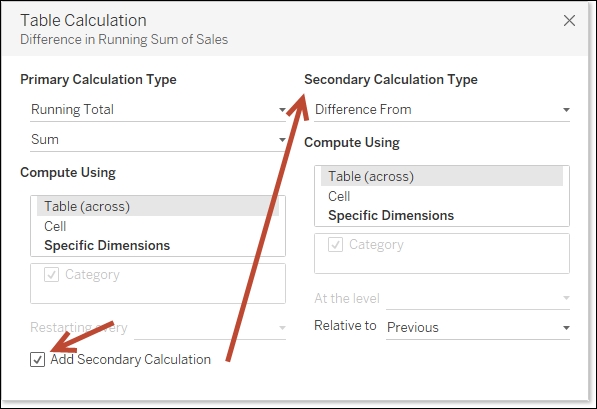Click the Previous dropdown arrow icon

[x=566, y=328]
